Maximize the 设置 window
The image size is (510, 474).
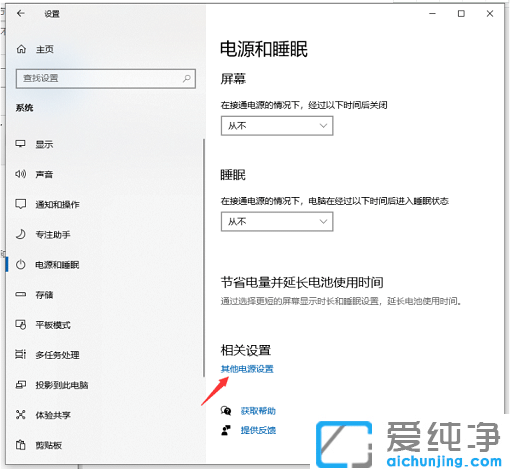point(461,14)
